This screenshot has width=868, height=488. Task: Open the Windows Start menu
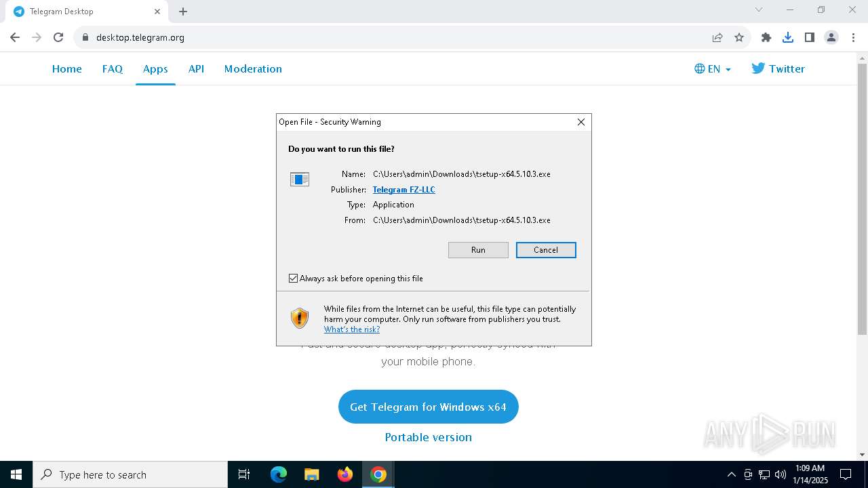tap(16, 474)
